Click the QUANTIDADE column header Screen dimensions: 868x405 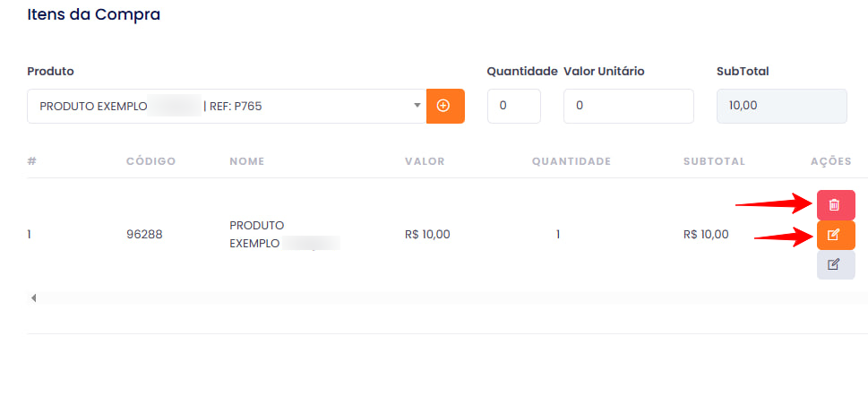(572, 161)
